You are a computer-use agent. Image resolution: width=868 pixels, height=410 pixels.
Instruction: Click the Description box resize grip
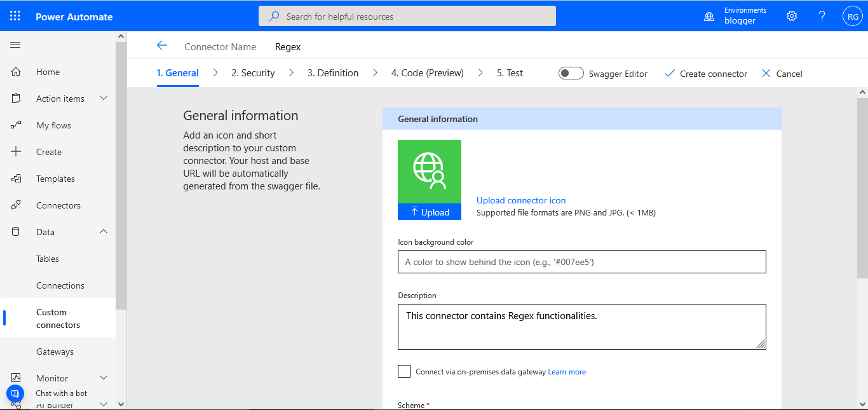[761, 344]
